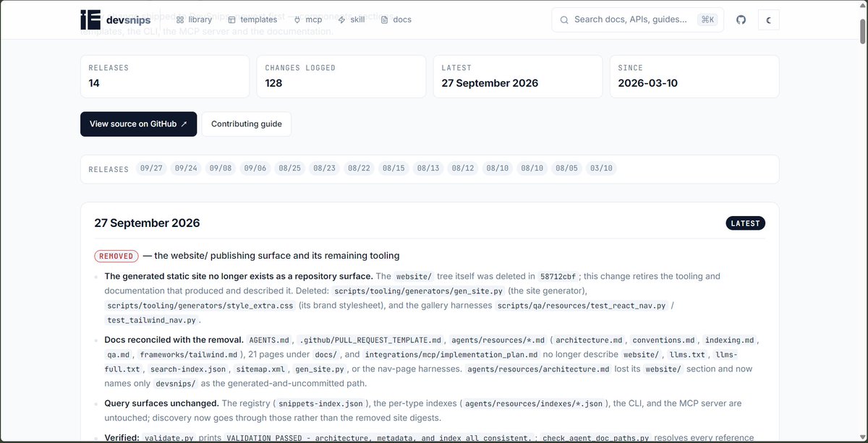Open the library nav item

[x=194, y=20]
